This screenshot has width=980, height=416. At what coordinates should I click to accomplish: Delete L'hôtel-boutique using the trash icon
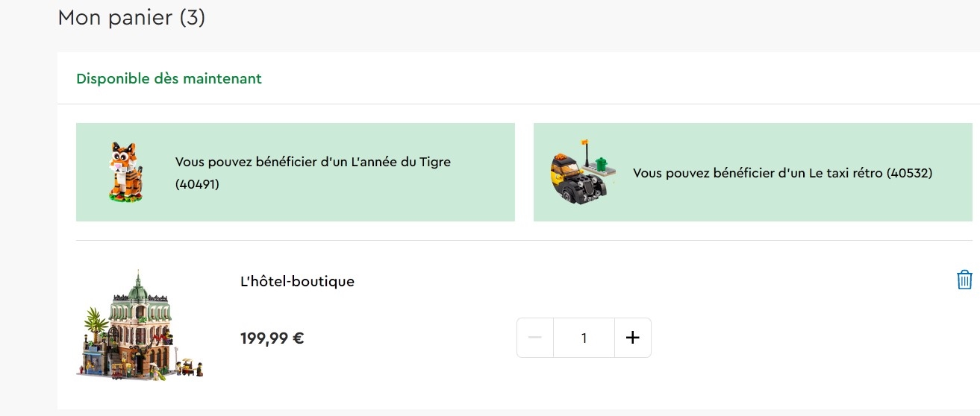tap(964, 280)
